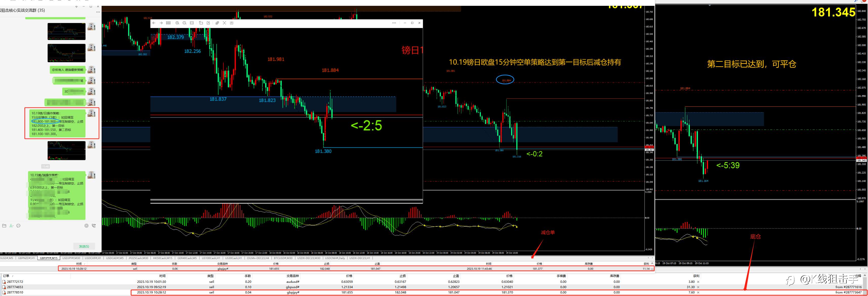Click the 10.19美/瑞操作策略 chat message
Screen dimensions: 868x296
[57, 195]
